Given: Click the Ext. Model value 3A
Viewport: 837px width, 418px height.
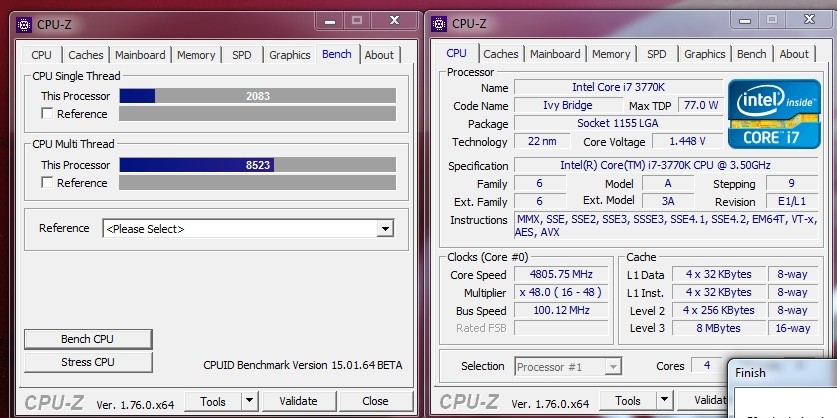Looking at the screenshot, I should point(668,201).
